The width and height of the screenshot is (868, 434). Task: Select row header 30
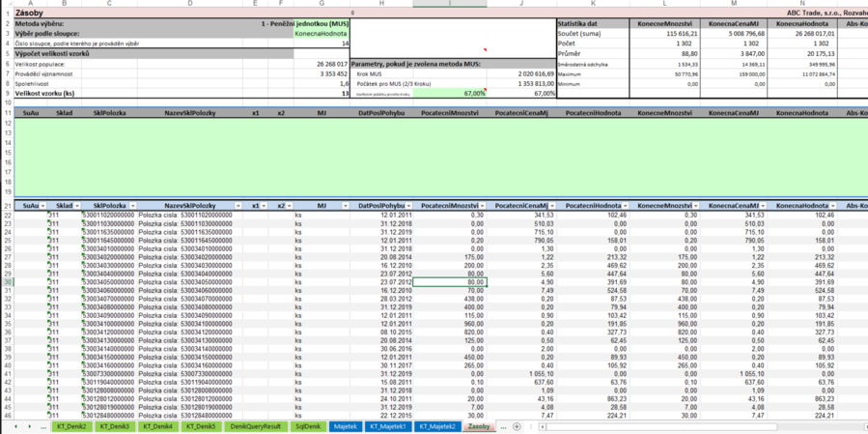(x=7, y=282)
